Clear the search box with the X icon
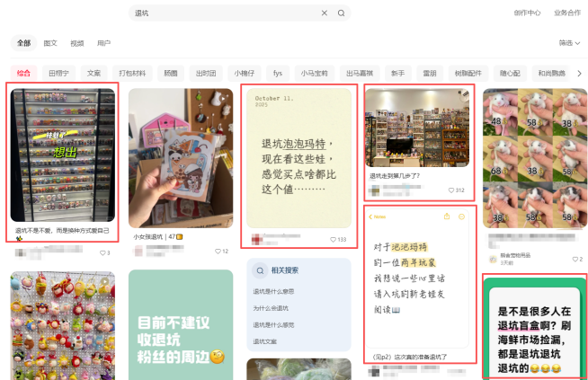 [x=325, y=13]
